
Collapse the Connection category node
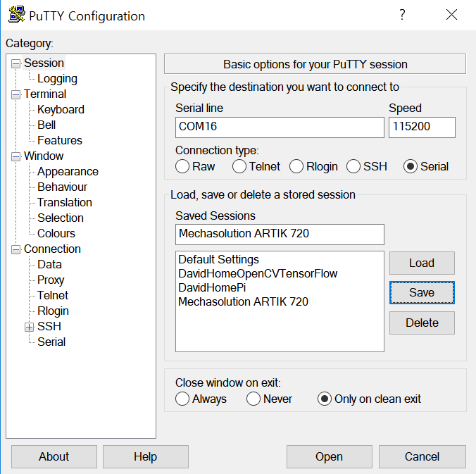(x=15, y=249)
